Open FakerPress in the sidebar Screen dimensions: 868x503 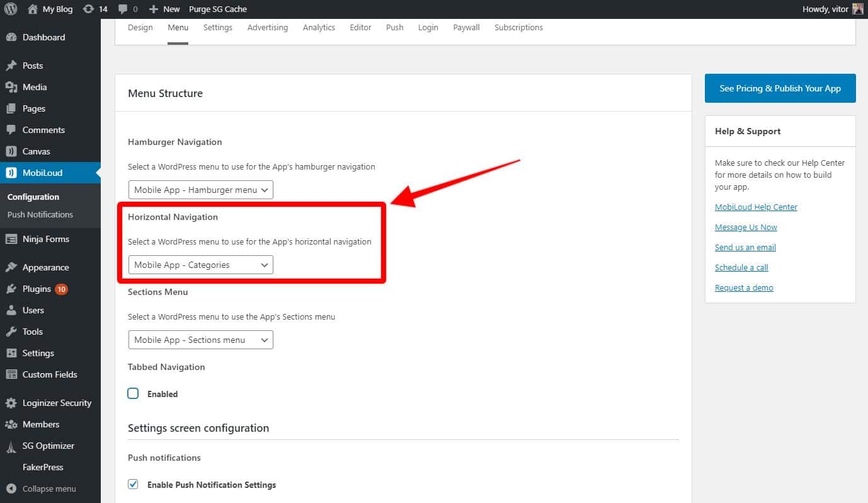pos(43,467)
